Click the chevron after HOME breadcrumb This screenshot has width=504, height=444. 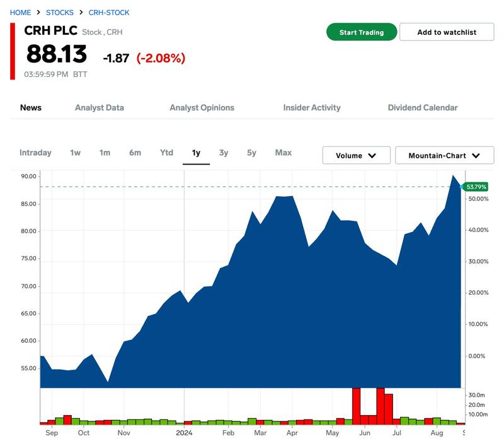[x=38, y=12]
